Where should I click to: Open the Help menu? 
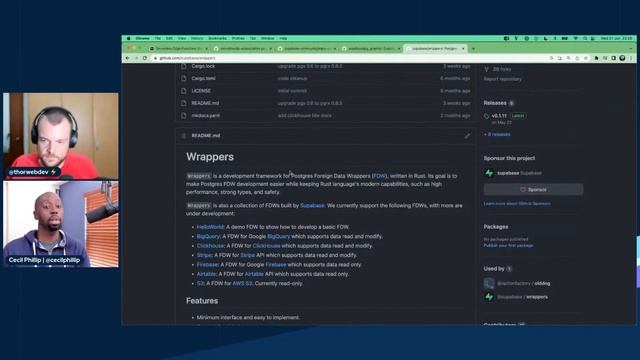[283, 38]
